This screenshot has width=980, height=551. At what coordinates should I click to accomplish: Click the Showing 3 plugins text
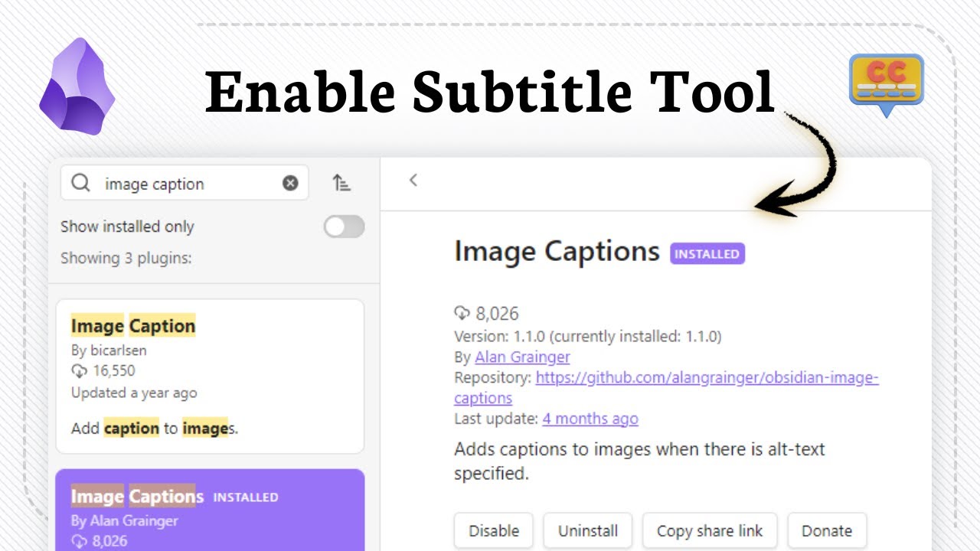(x=126, y=258)
